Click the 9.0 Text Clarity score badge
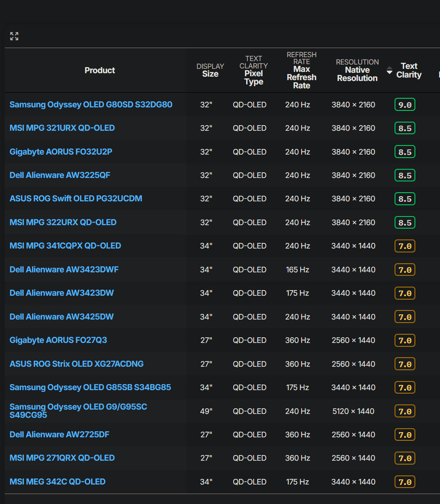This screenshot has height=504, width=440. point(405,105)
